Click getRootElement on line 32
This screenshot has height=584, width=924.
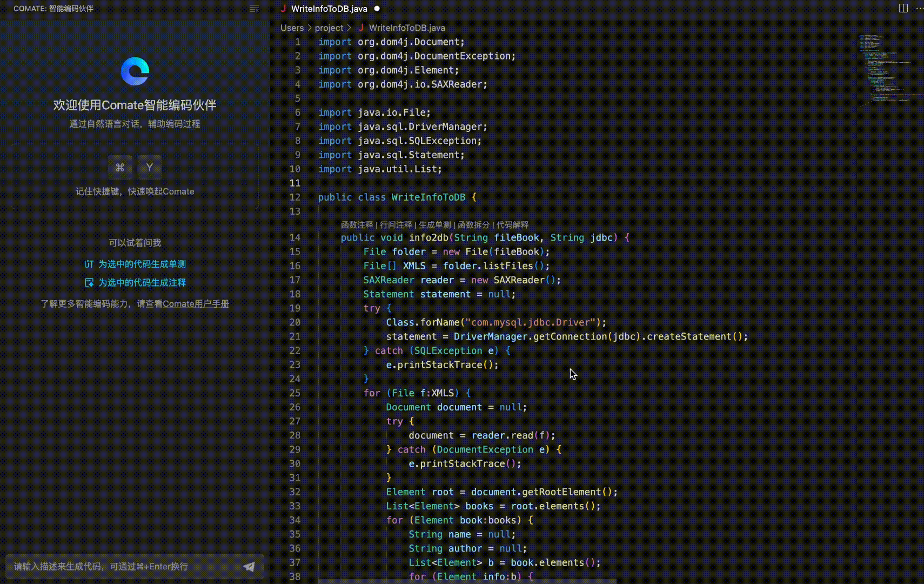coord(561,492)
